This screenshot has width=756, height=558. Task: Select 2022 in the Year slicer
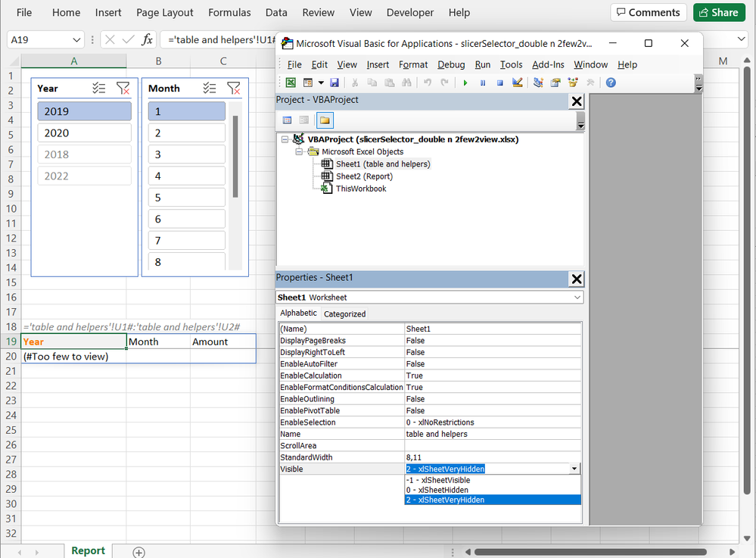[x=84, y=176]
